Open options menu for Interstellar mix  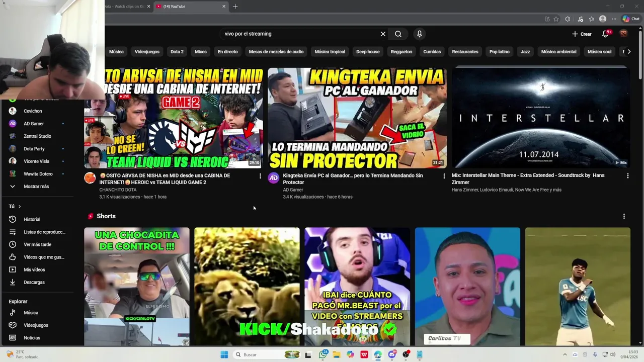coord(627,176)
